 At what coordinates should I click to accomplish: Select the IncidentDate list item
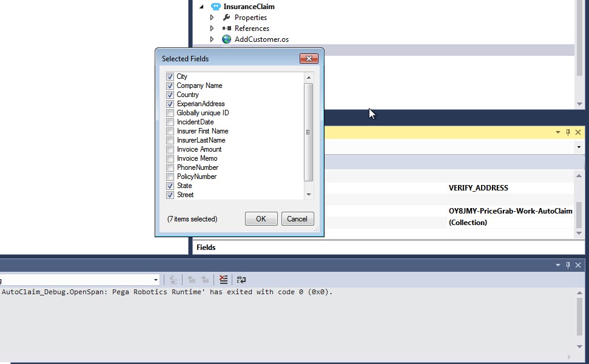(x=195, y=122)
